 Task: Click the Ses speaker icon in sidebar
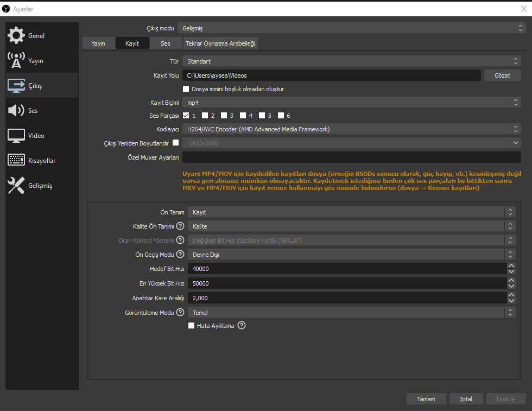coord(16,110)
